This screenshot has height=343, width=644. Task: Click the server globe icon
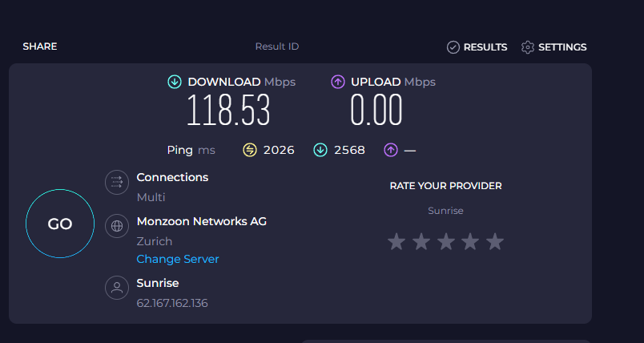[117, 226]
